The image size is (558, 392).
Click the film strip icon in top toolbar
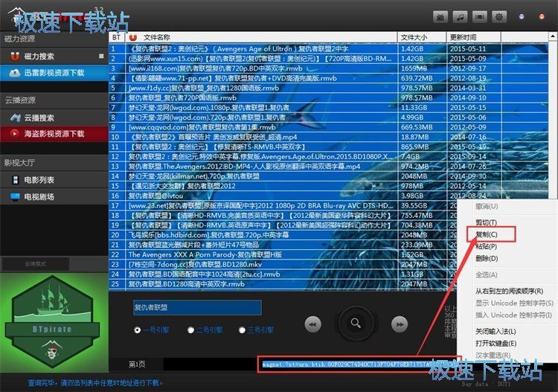click(480, 16)
